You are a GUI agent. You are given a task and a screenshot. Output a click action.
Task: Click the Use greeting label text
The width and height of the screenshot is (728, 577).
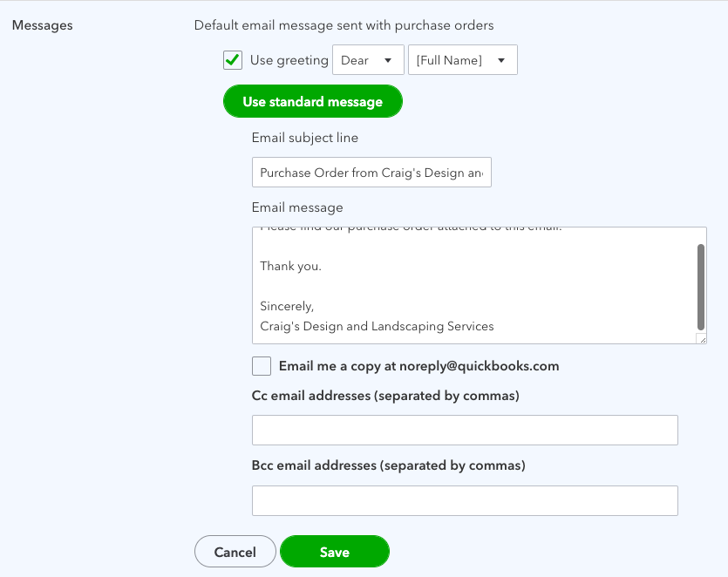[x=289, y=60]
